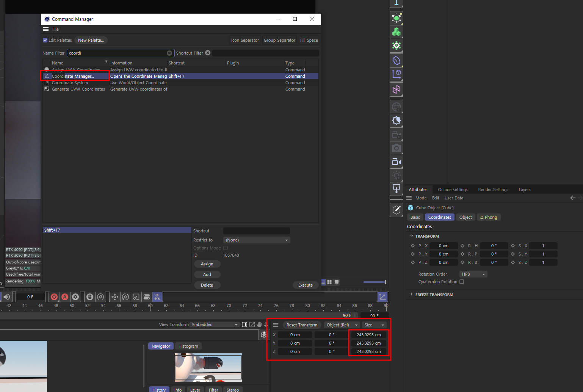Select the Basic tab for Cube Object
Image resolution: width=583 pixels, height=392 pixels.
415,217
